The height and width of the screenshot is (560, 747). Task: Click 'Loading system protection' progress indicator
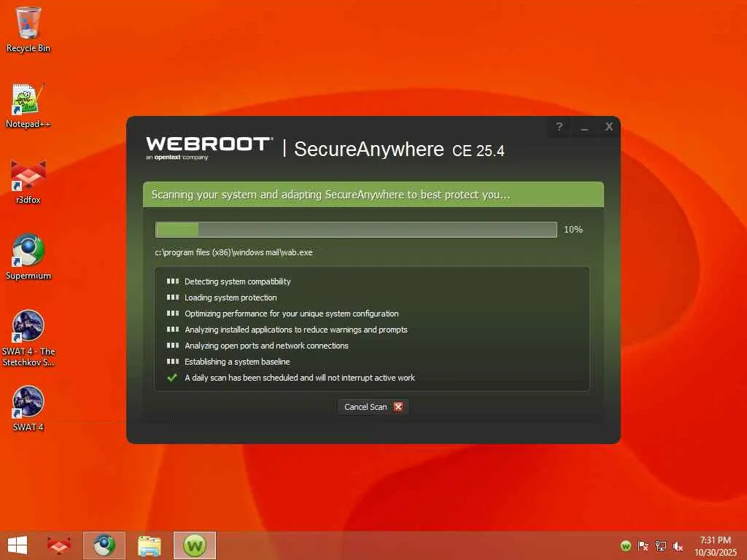click(172, 297)
